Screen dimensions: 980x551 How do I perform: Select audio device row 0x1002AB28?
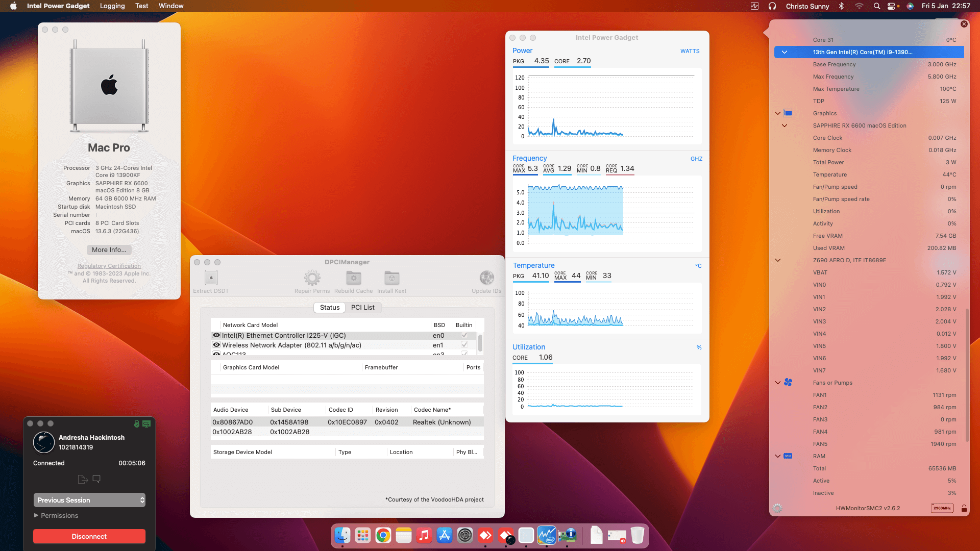pyautogui.click(x=347, y=432)
